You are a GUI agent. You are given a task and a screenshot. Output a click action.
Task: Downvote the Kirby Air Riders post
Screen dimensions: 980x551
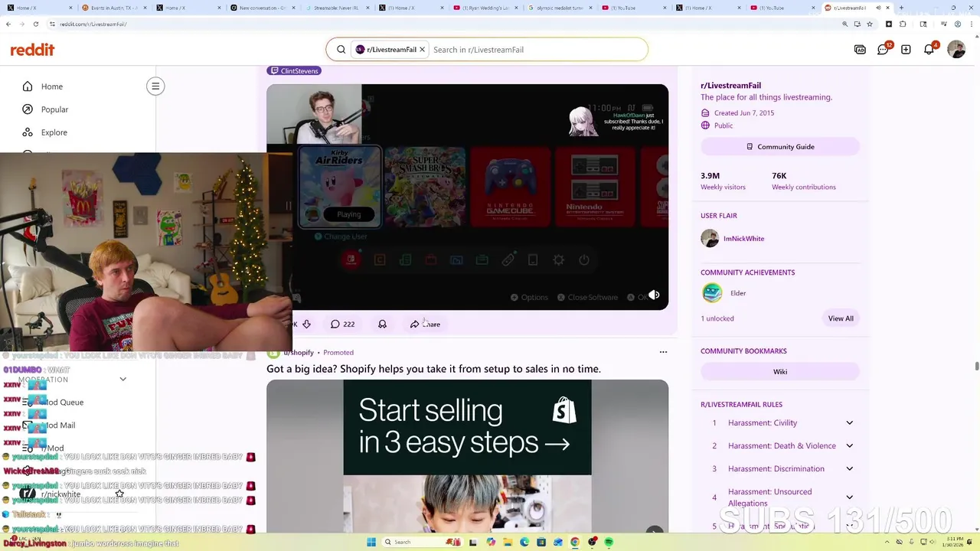click(306, 324)
